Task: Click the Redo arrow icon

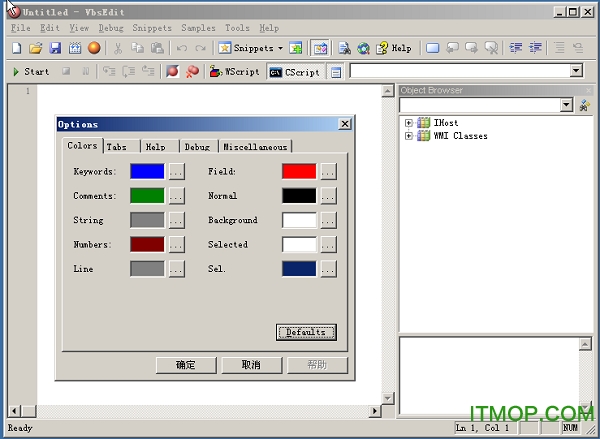Action: click(201, 48)
